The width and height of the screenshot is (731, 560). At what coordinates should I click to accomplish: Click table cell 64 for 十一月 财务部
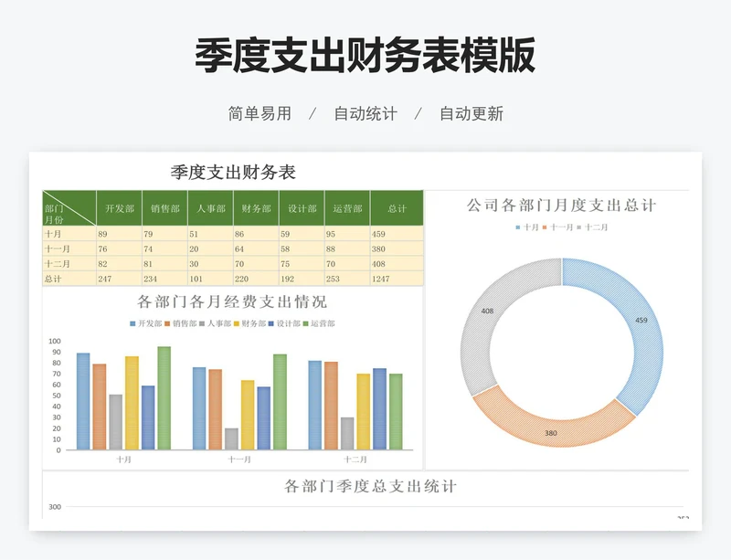tap(257, 249)
